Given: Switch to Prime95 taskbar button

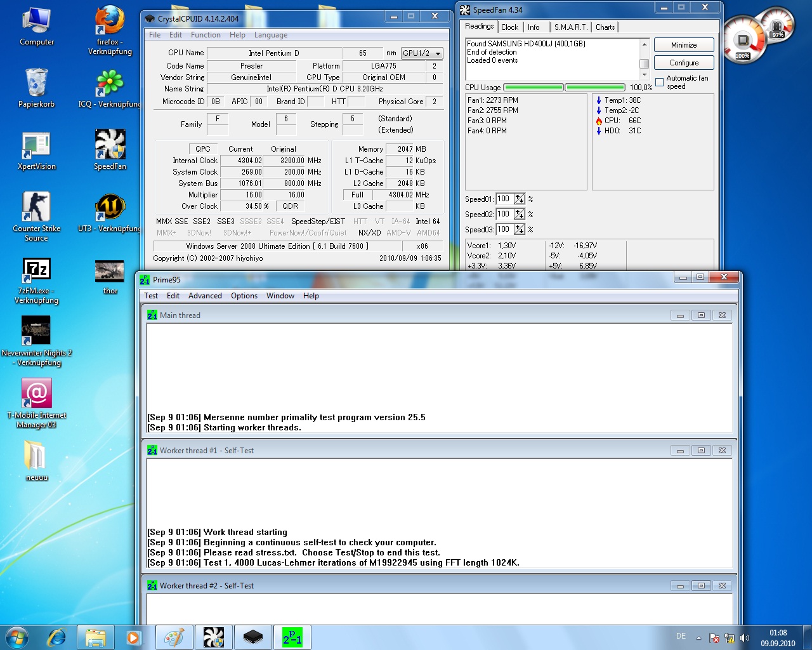Looking at the screenshot, I should point(292,637).
